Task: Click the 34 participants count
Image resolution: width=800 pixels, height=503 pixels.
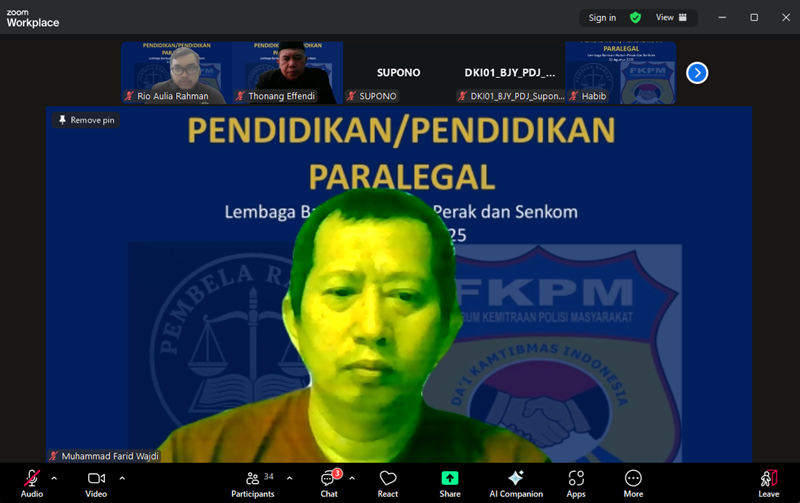Action: click(269, 476)
